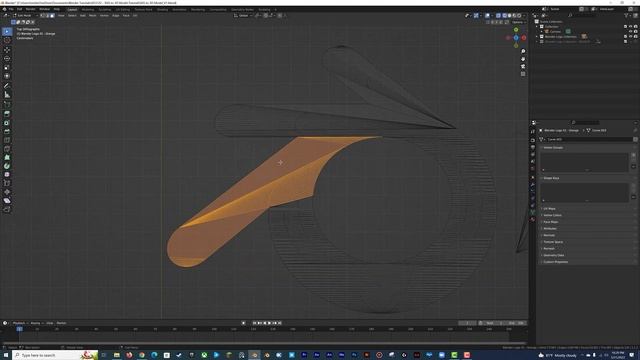This screenshot has height=360, width=640.
Task: Open timeline Marker menu
Action: [61, 323]
